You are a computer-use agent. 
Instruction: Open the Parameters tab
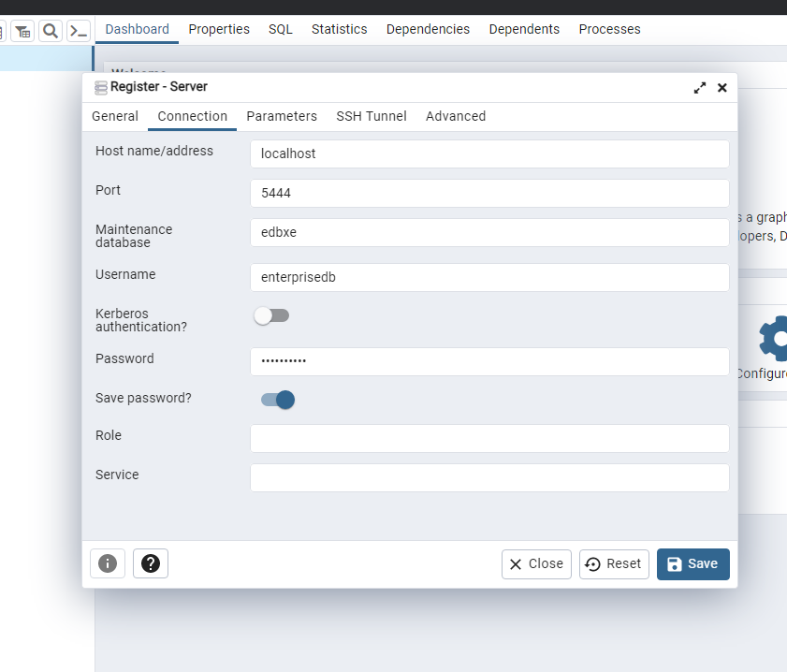pyautogui.click(x=282, y=116)
